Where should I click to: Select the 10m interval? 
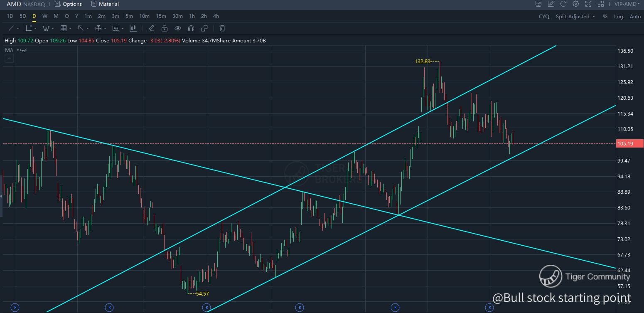click(x=144, y=16)
